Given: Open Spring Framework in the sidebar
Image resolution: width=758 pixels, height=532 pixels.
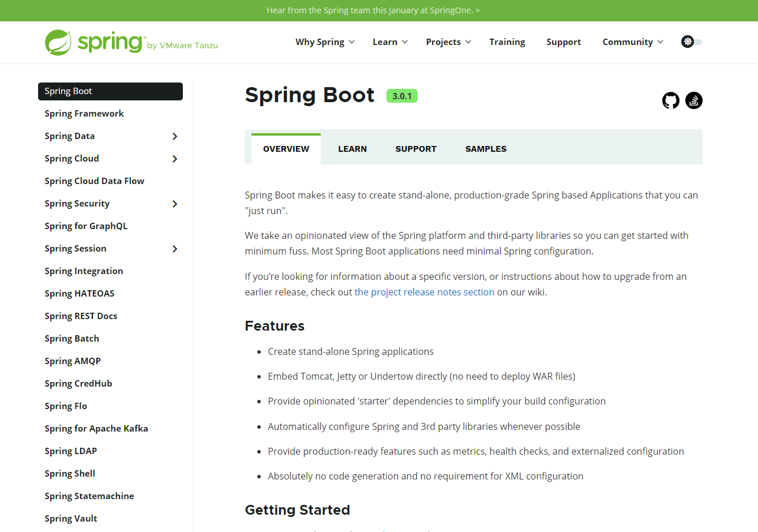Looking at the screenshot, I should point(84,114).
